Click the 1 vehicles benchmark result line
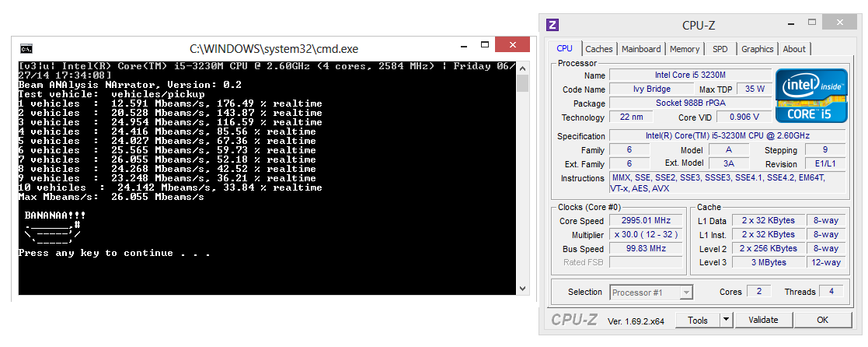This screenshot has height=347, width=868. pos(170,103)
